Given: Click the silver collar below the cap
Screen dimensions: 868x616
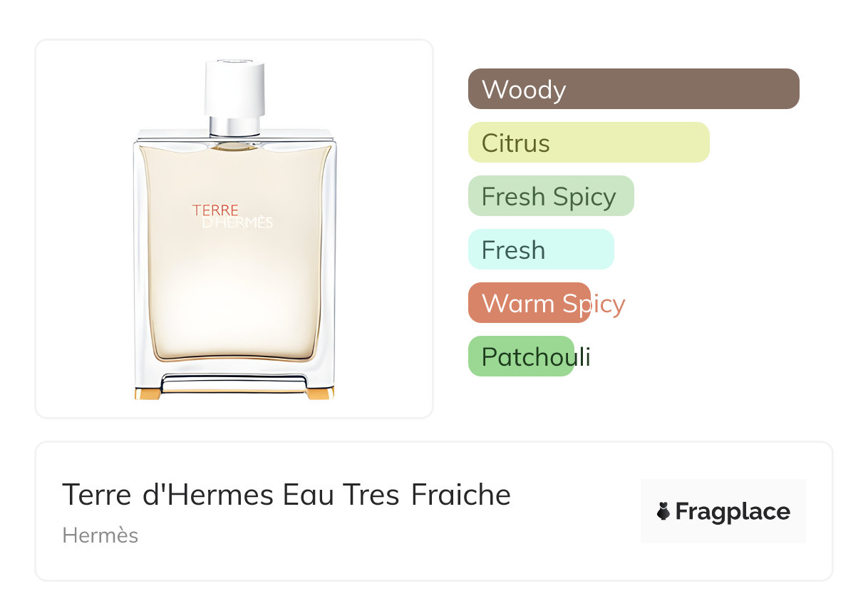Looking at the screenshot, I should (x=234, y=125).
